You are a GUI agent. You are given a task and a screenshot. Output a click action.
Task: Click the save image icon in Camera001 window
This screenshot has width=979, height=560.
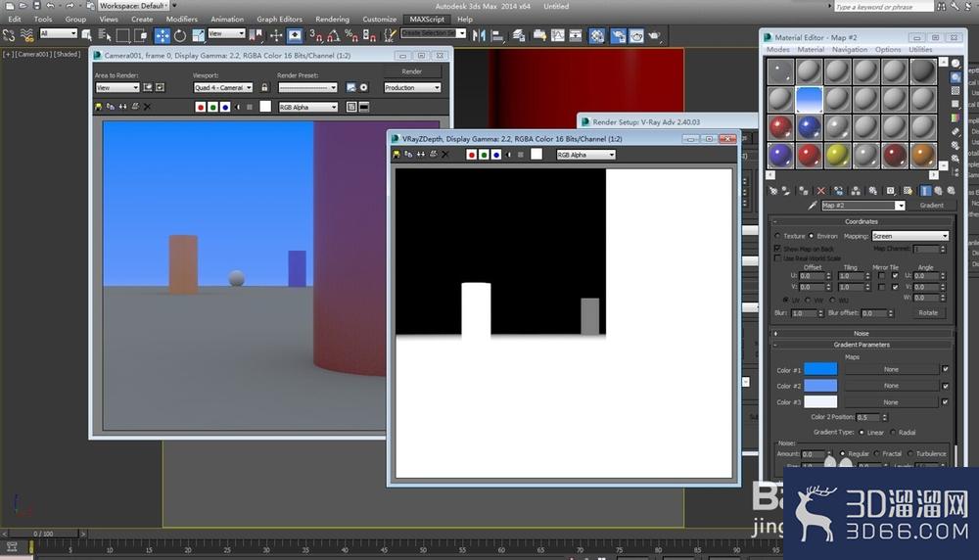[x=98, y=108]
